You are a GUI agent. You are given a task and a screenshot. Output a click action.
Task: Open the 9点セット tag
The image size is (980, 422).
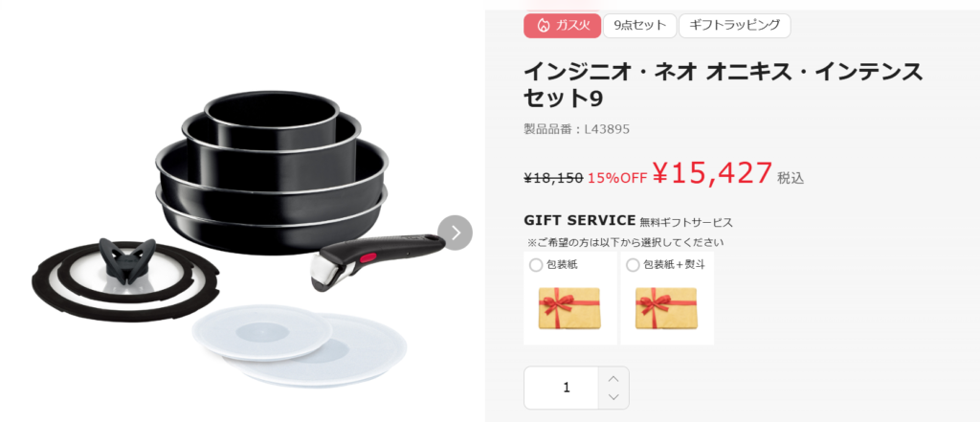(639, 26)
